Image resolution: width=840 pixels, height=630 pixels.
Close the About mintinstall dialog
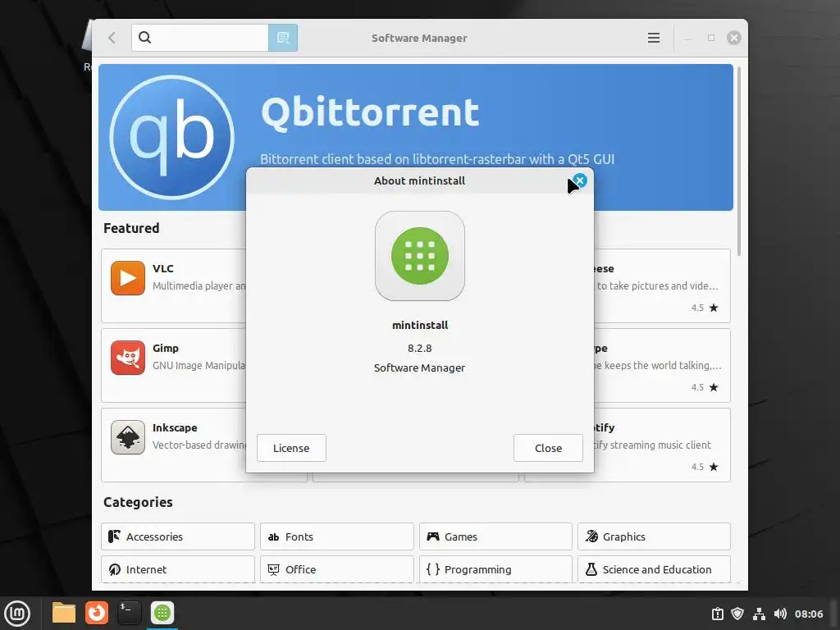click(x=580, y=180)
